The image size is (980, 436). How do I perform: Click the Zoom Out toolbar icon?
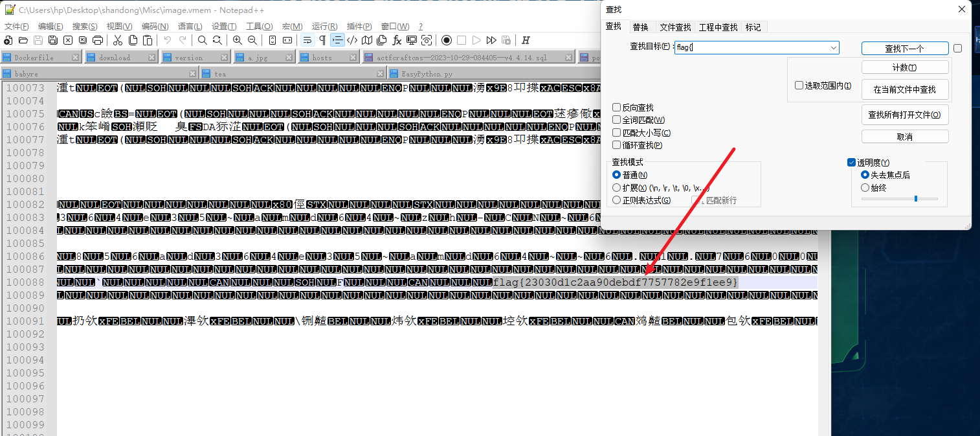click(252, 40)
